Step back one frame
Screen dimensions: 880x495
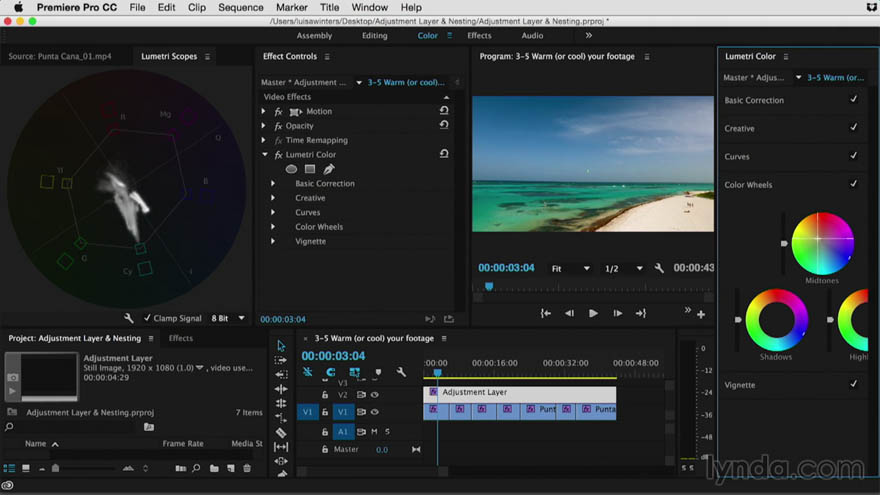tap(569, 314)
